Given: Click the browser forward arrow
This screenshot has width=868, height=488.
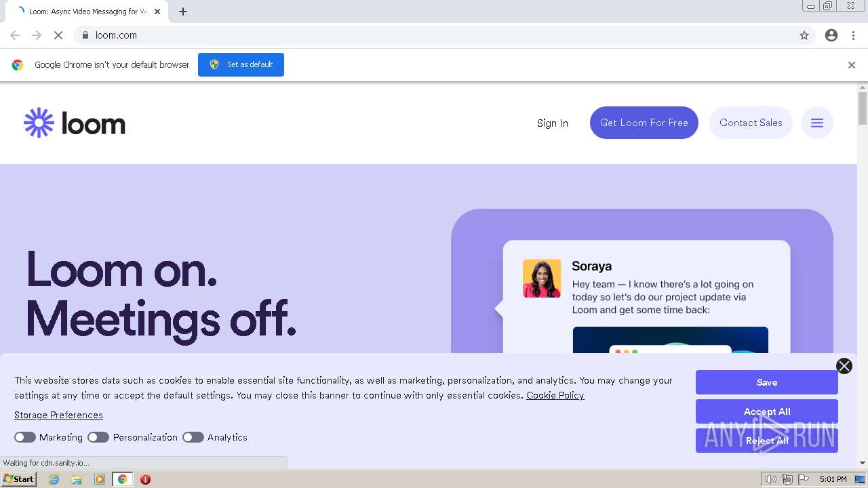Looking at the screenshot, I should pos(37,35).
